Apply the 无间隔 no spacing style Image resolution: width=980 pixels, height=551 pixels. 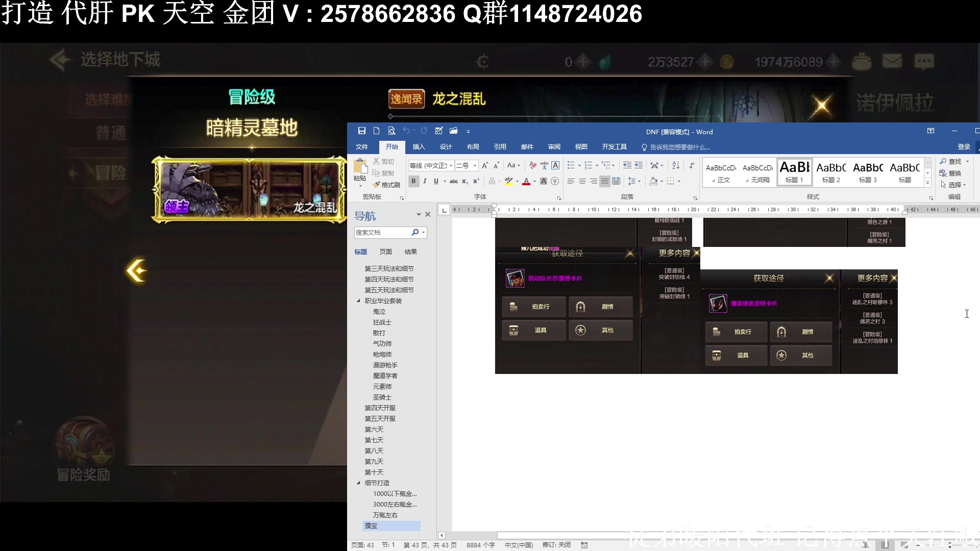coord(757,172)
